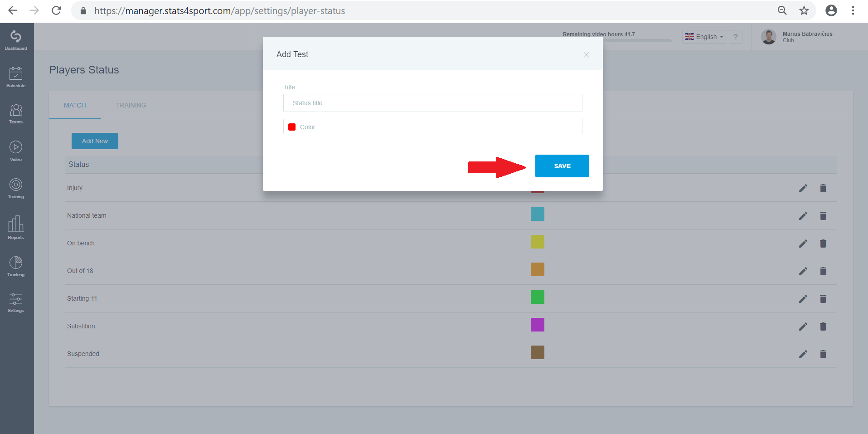This screenshot has width=868, height=434.
Task: Open the Schedule calendar icon
Action: click(16, 73)
